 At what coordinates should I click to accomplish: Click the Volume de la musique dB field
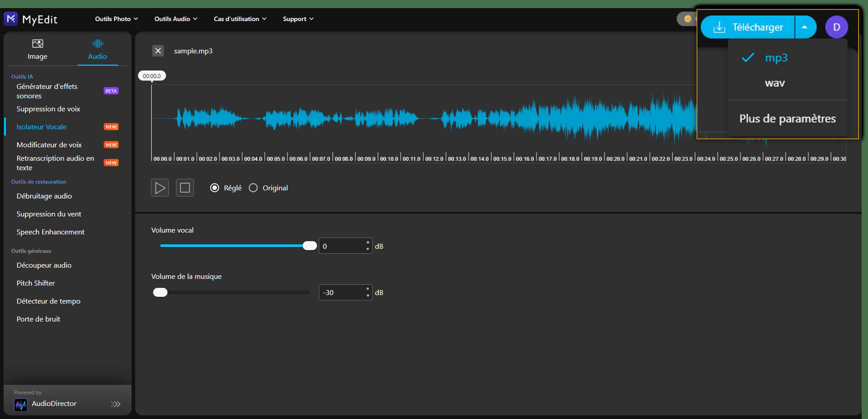click(342, 292)
